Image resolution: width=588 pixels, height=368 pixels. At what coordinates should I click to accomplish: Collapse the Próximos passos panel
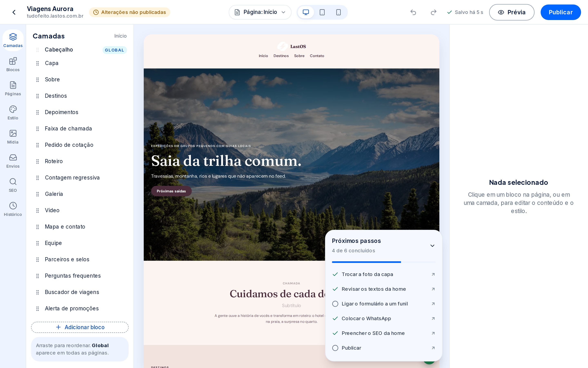(x=432, y=246)
